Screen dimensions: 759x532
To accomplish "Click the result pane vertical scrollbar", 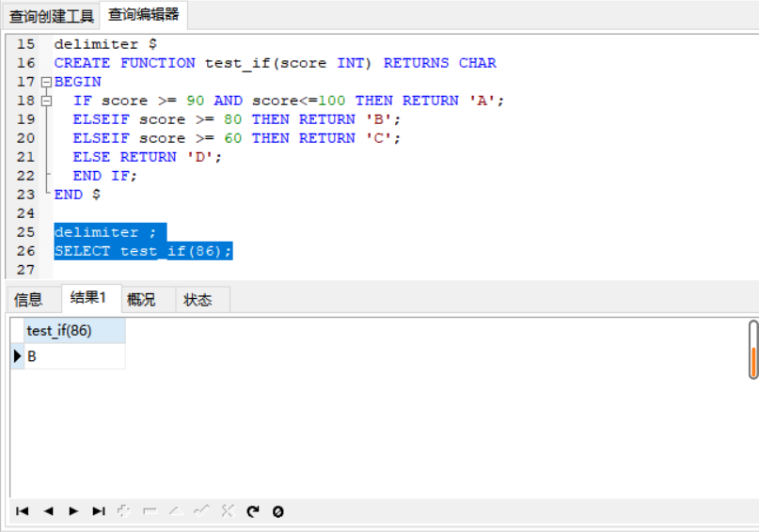I will [x=753, y=350].
